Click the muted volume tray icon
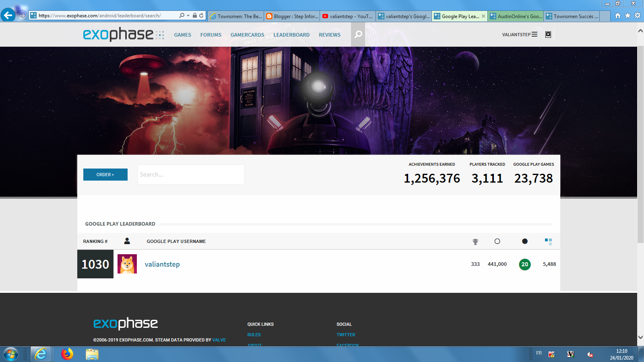The width and height of the screenshot is (644, 362). click(x=590, y=354)
